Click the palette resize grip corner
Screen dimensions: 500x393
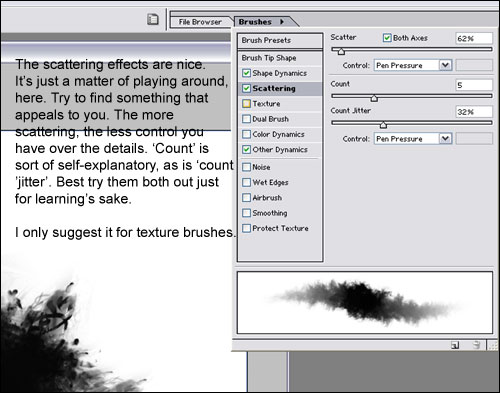tap(493, 345)
